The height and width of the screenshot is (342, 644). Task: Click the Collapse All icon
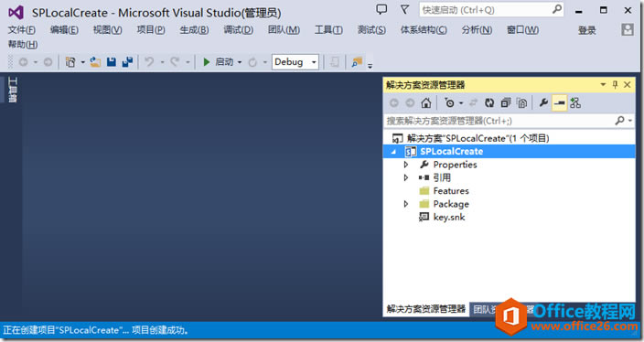506,103
